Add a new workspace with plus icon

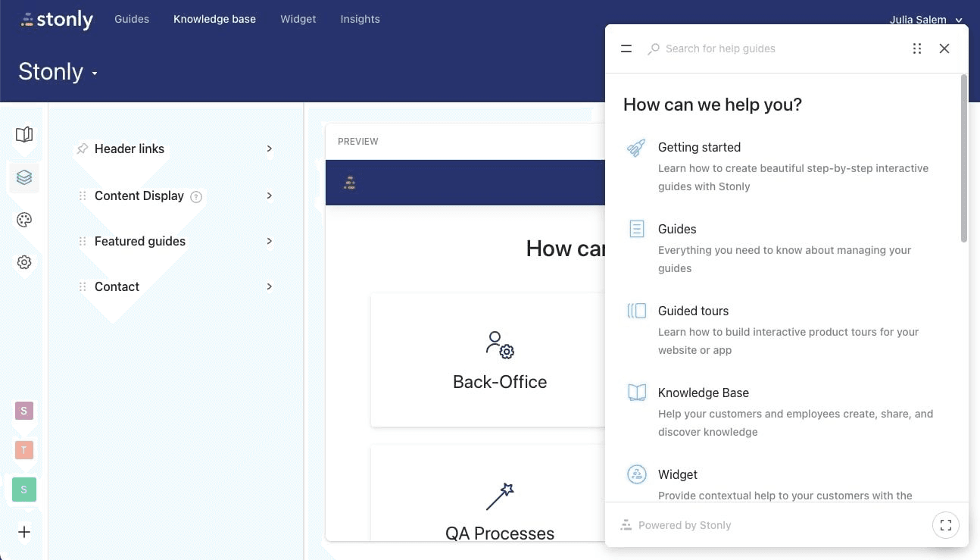pos(24,532)
